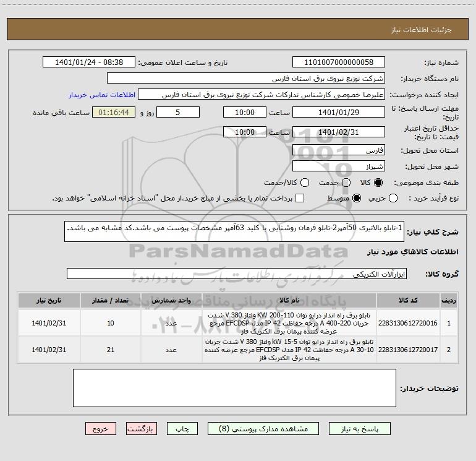Select the کالا radio button
This screenshot has height=461, width=476.
(x=378, y=183)
